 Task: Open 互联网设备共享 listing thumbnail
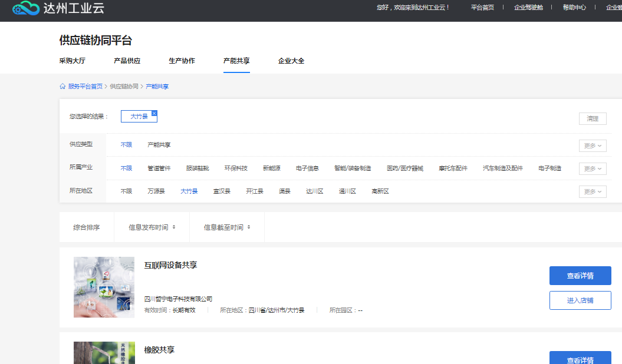[x=104, y=287]
